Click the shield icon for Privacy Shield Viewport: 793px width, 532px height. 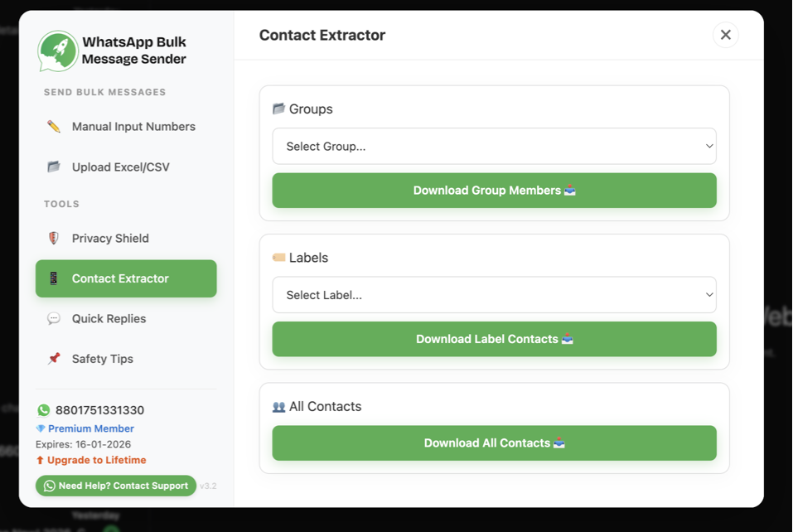pyautogui.click(x=54, y=238)
